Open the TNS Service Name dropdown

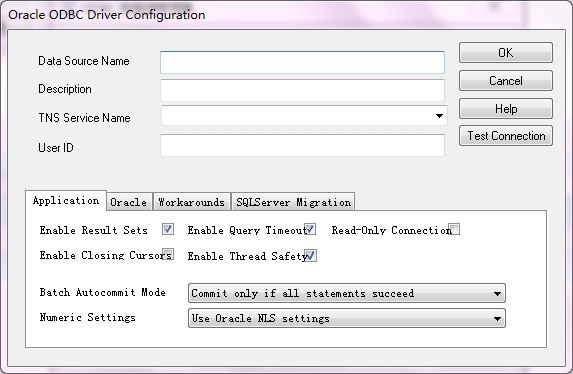pos(304,116)
